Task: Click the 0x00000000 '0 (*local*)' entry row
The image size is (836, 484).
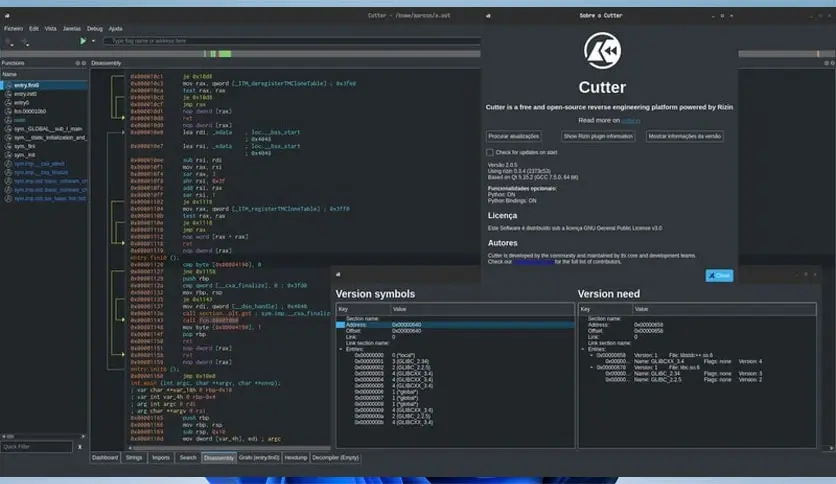Action: [x=455, y=355]
